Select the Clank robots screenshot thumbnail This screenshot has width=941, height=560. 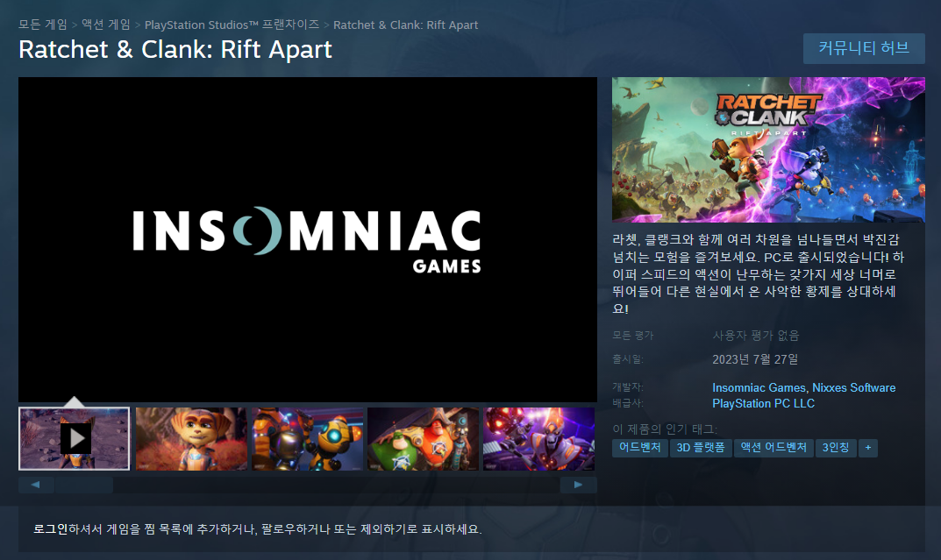307,439
